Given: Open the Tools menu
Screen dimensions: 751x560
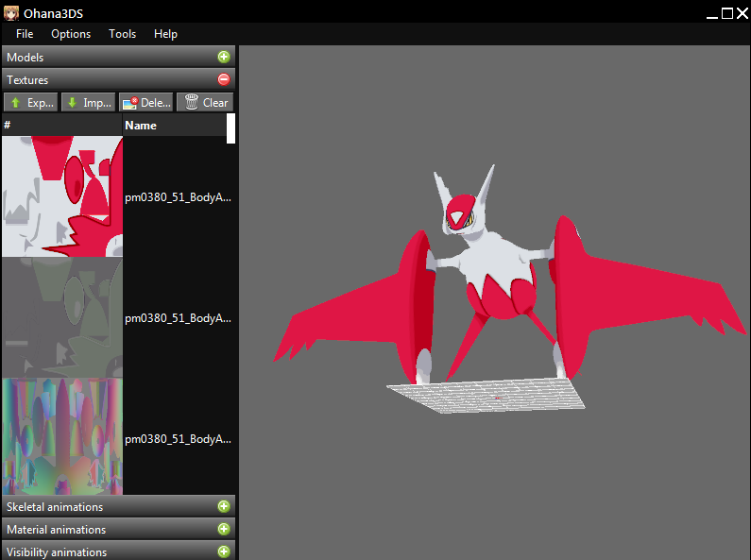Looking at the screenshot, I should click(x=122, y=34).
